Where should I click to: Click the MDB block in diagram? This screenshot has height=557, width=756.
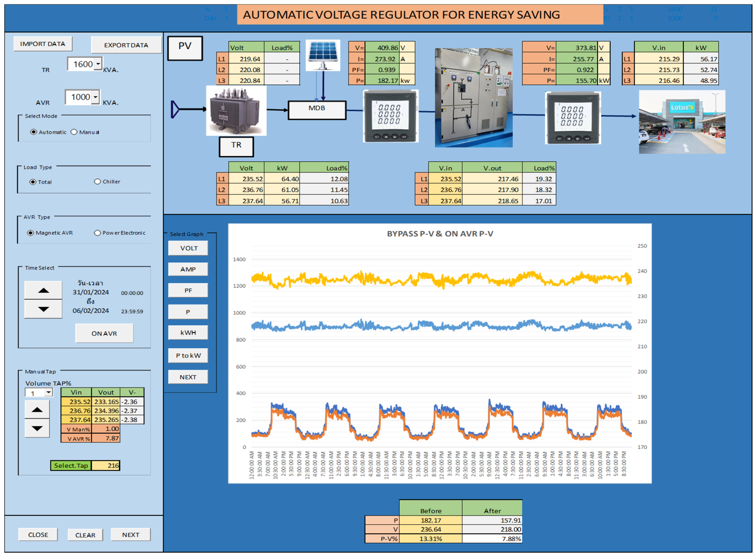(317, 110)
